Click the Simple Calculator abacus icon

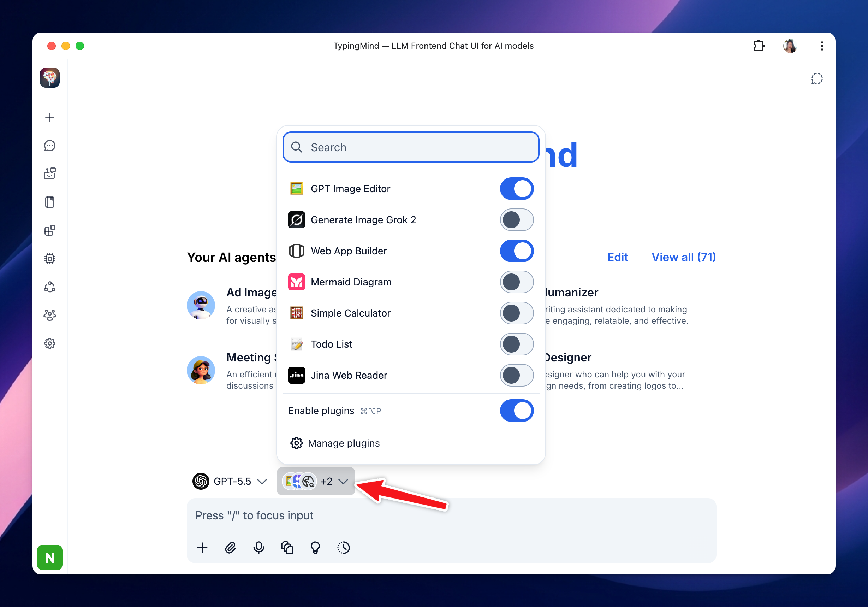297,313
